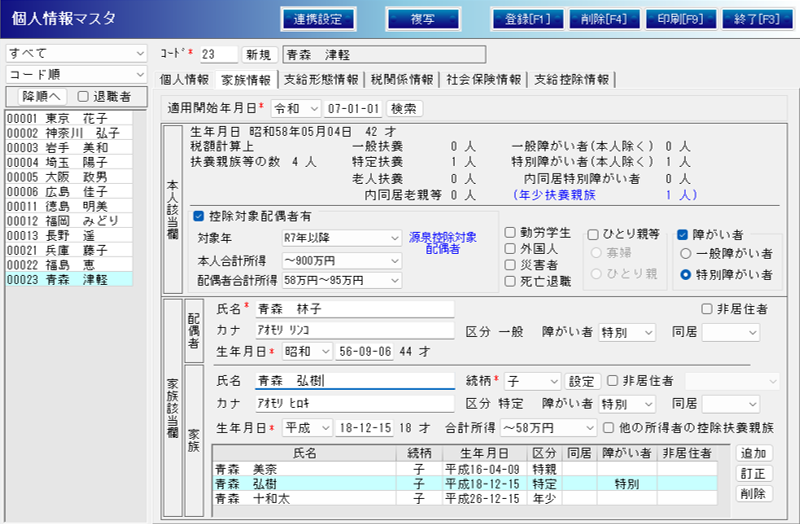Click spouse birth date field 56-09-06
800x524 pixels.
click(365, 352)
